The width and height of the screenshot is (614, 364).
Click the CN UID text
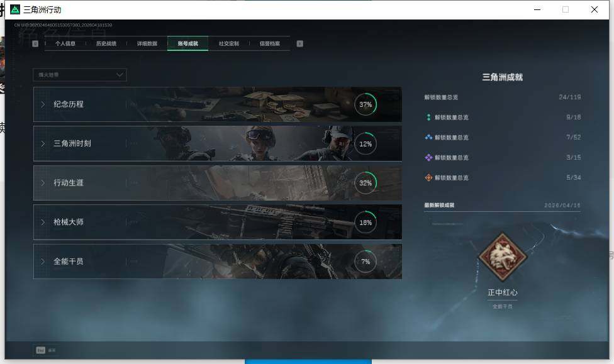(x=63, y=25)
